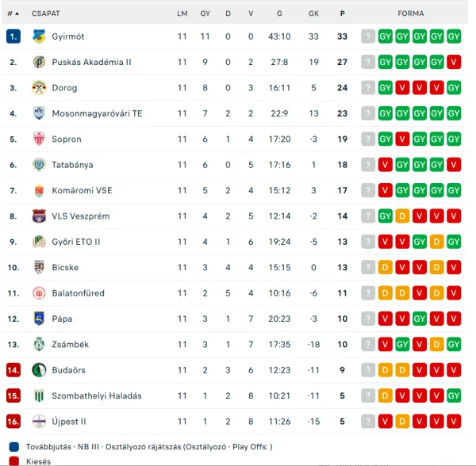
Task: Click the Gyirmót team crest icon
Action: (39, 36)
